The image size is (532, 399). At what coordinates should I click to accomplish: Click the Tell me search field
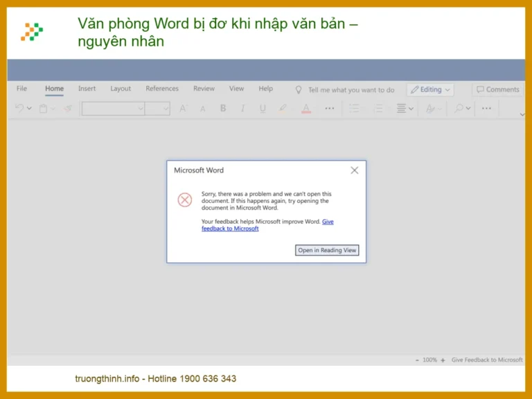351,90
